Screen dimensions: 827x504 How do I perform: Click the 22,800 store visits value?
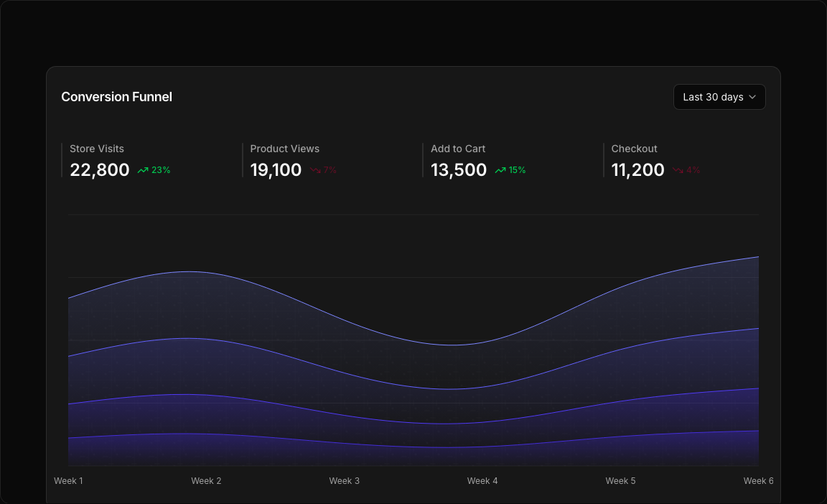tap(100, 170)
